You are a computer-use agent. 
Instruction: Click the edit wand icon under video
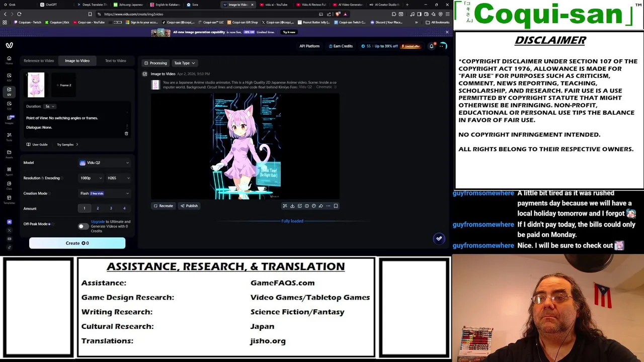click(285, 206)
